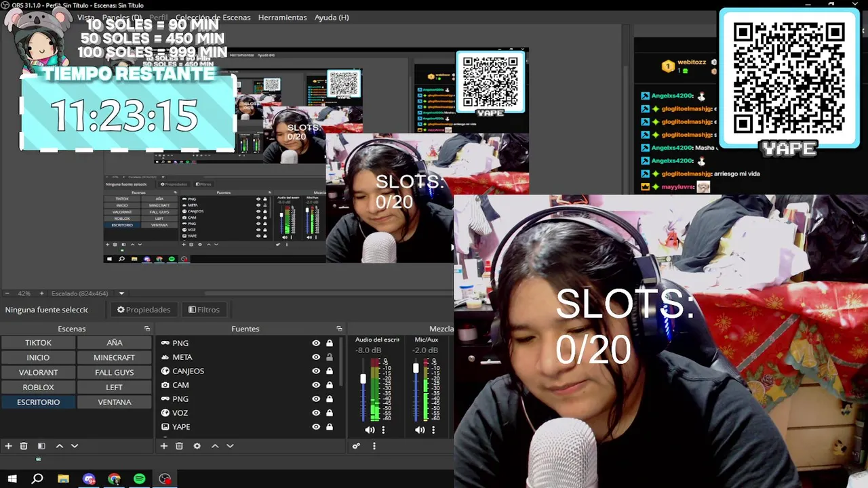
Task: Mute the Mic/Aux speaker icon
Action: (x=420, y=430)
